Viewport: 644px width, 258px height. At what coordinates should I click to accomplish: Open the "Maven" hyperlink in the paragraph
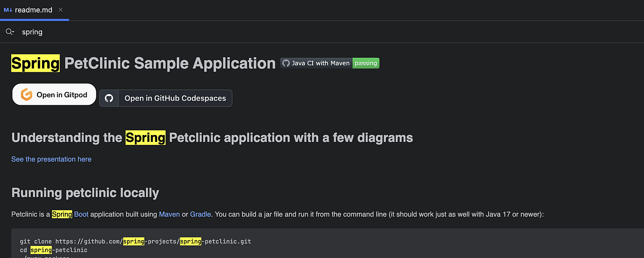coord(169,214)
